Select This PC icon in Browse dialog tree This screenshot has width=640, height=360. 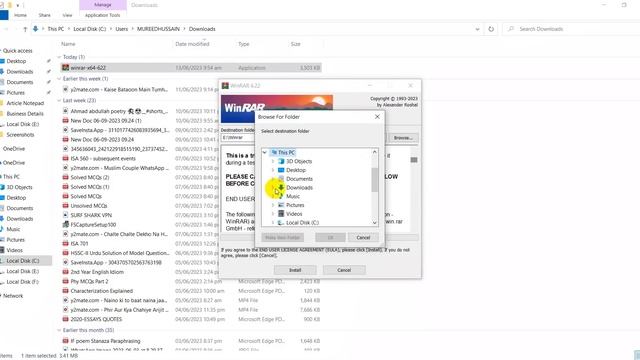point(274,152)
